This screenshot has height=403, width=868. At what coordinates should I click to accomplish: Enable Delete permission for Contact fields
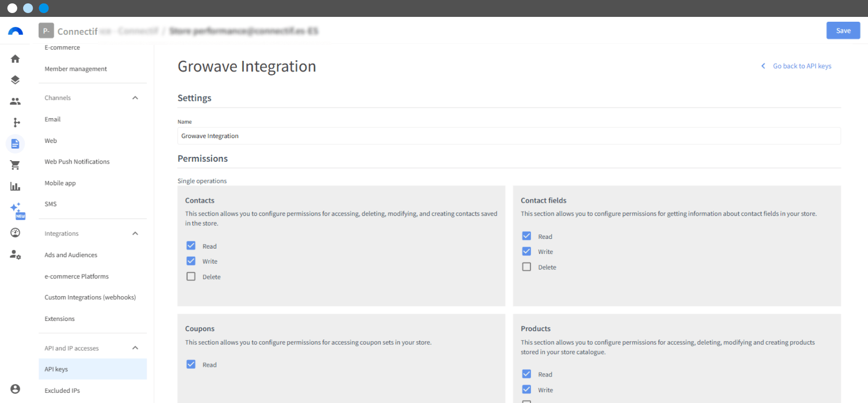click(x=527, y=267)
